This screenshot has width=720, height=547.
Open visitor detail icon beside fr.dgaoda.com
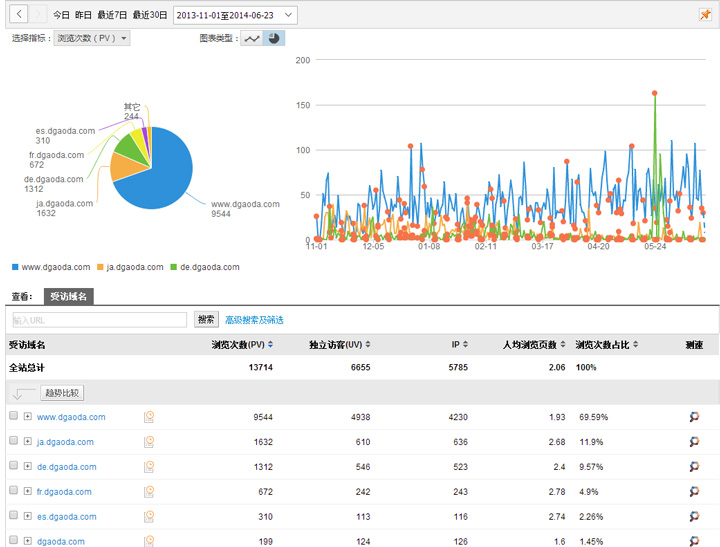coord(149,492)
